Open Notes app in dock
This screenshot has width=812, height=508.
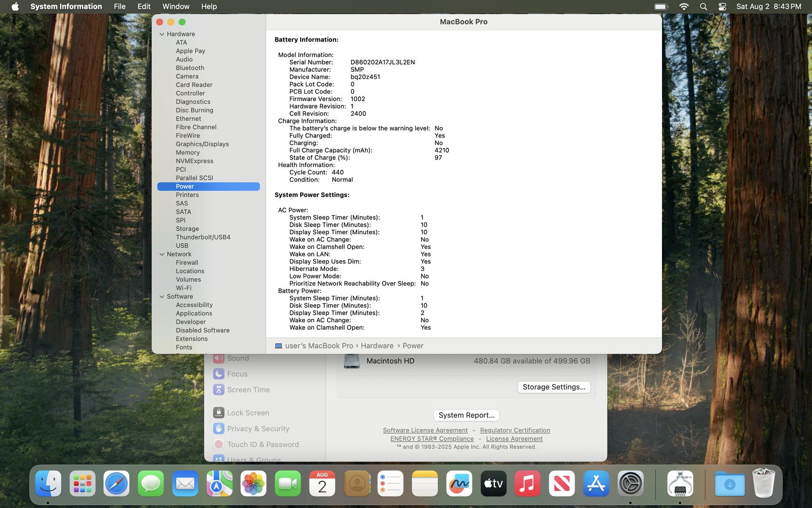coord(425,484)
